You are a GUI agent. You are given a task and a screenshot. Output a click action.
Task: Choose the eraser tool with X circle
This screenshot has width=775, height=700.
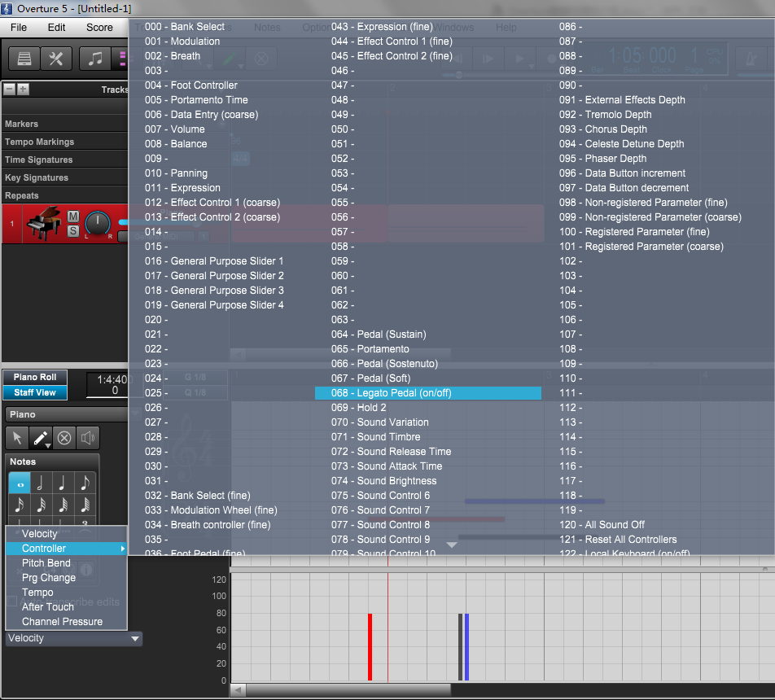(x=63, y=438)
